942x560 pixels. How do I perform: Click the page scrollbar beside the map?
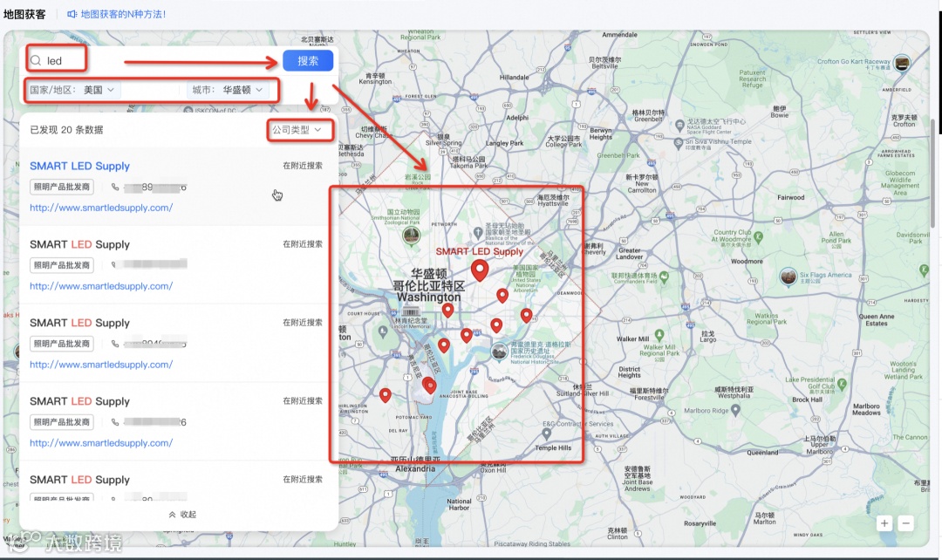tap(932, 173)
